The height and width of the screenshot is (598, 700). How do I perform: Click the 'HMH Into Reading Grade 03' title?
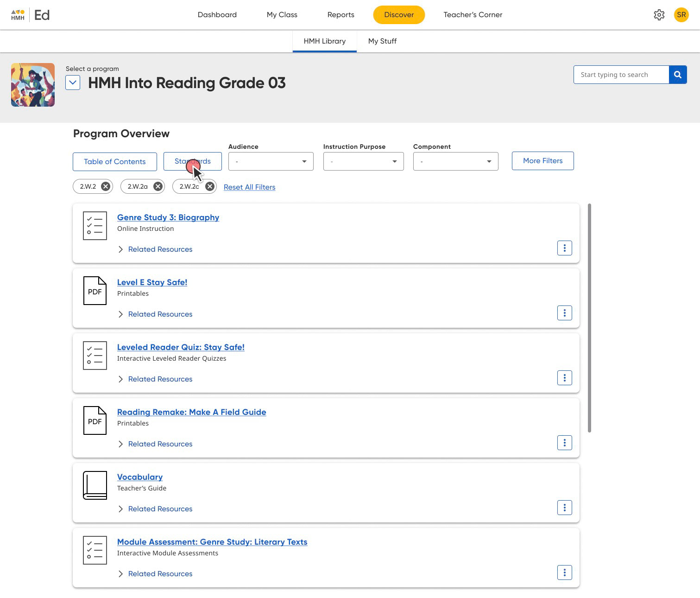click(187, 83)
